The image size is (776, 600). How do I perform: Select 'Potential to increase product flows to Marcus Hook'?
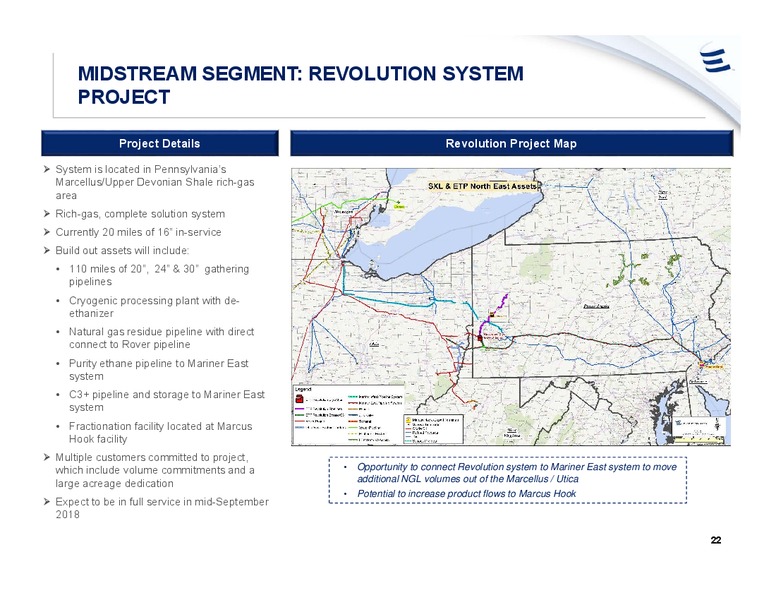(466, 494)
